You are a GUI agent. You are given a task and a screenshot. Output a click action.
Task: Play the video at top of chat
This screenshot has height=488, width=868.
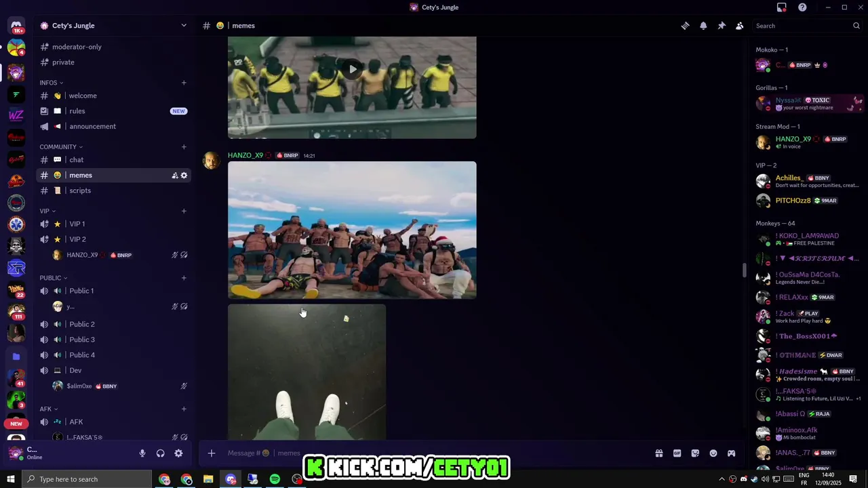coord(352,69)
